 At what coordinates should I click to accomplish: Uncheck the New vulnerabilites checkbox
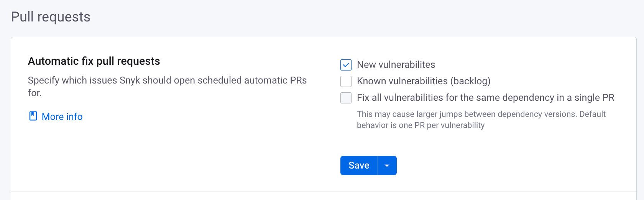(346, 65)
